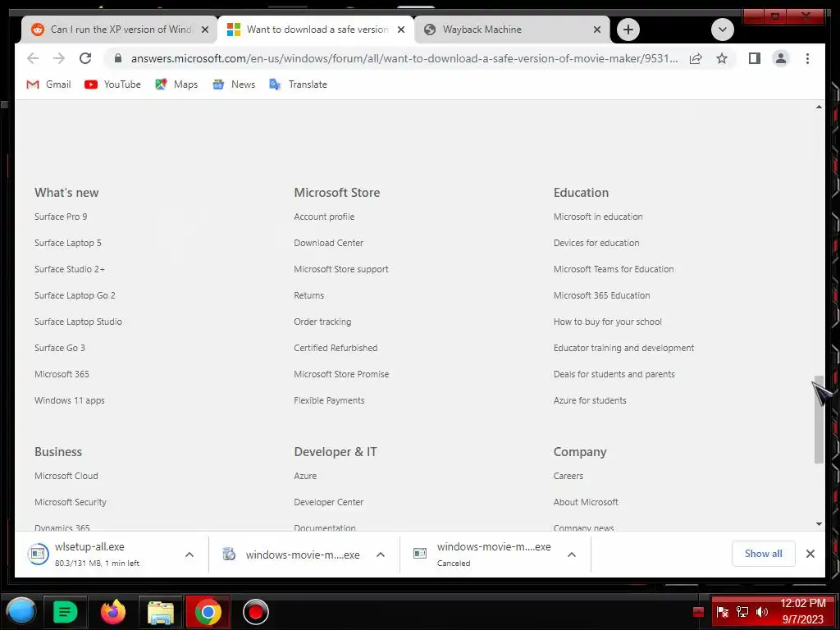Screen dimensions: 840x630
Task: Click the taskbar clock showing 12:02 PM
Action: (x=802, y=611)
